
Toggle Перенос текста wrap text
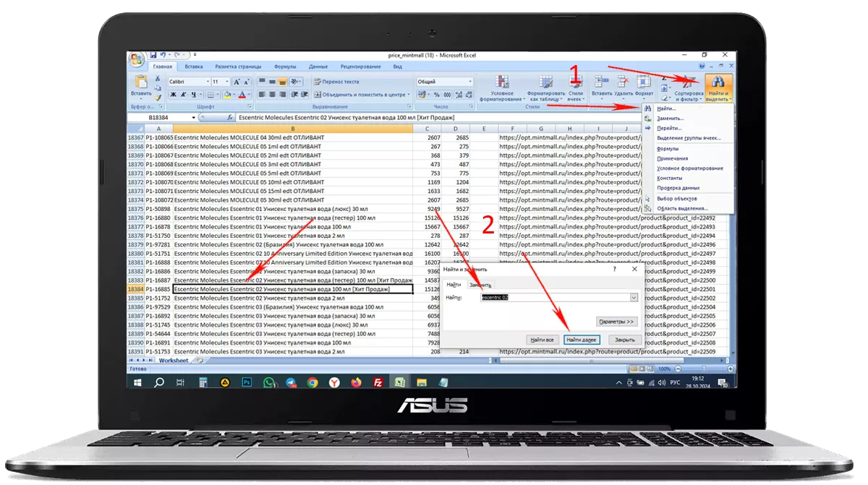[x=336, y=82]
